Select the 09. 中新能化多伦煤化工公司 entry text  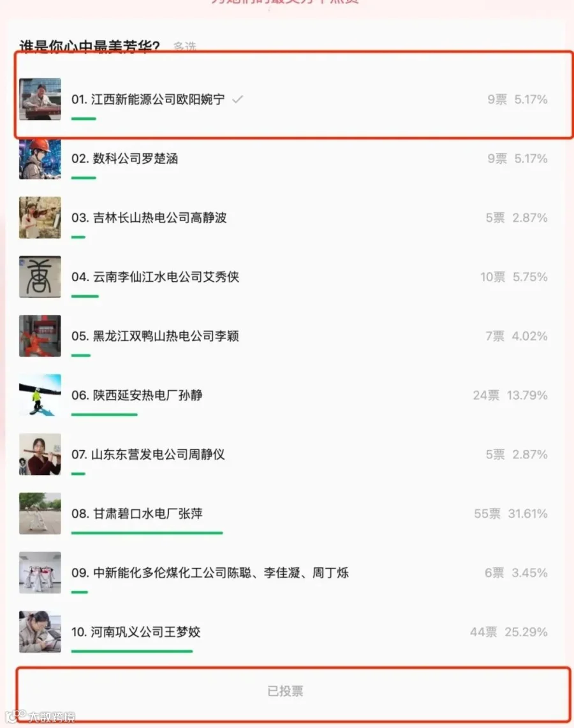click(210, 573)
